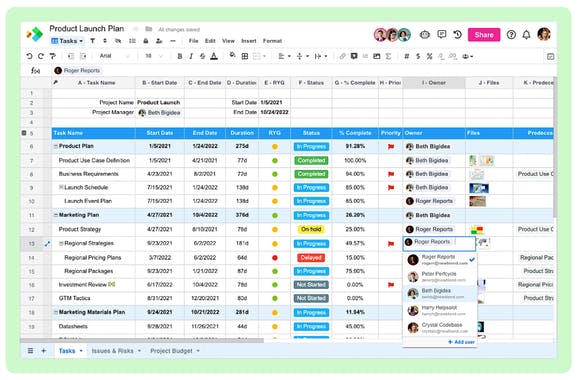Click Add user link in dropdown

pyautogui.click(x=461, y=342)
